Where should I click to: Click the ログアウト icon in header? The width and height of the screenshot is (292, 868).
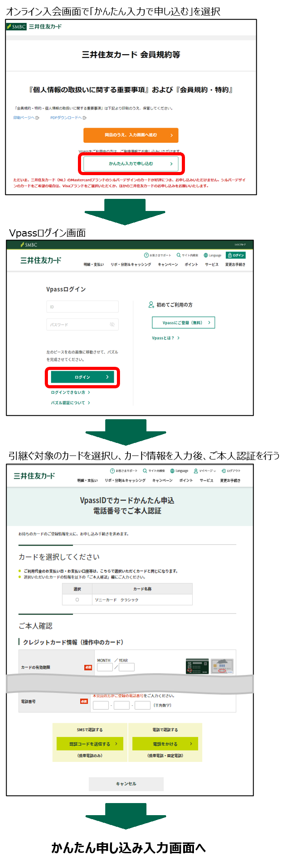(x=223, y=471)
